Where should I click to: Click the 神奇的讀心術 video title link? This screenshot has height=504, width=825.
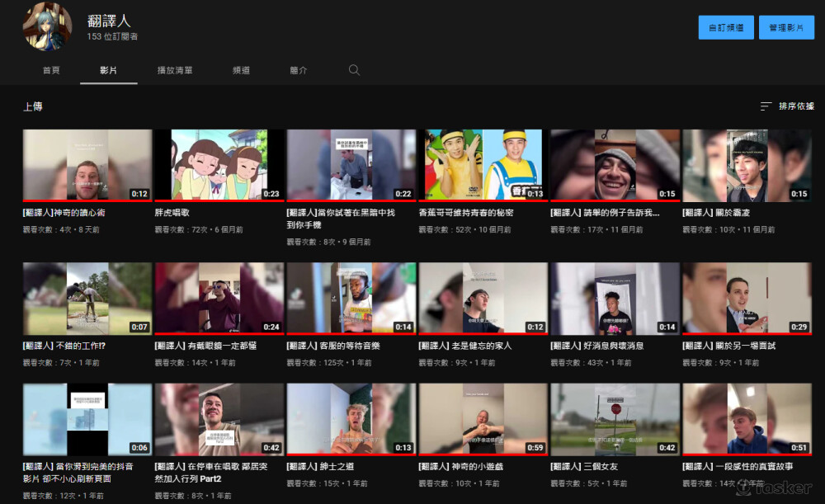click(64, 213)
